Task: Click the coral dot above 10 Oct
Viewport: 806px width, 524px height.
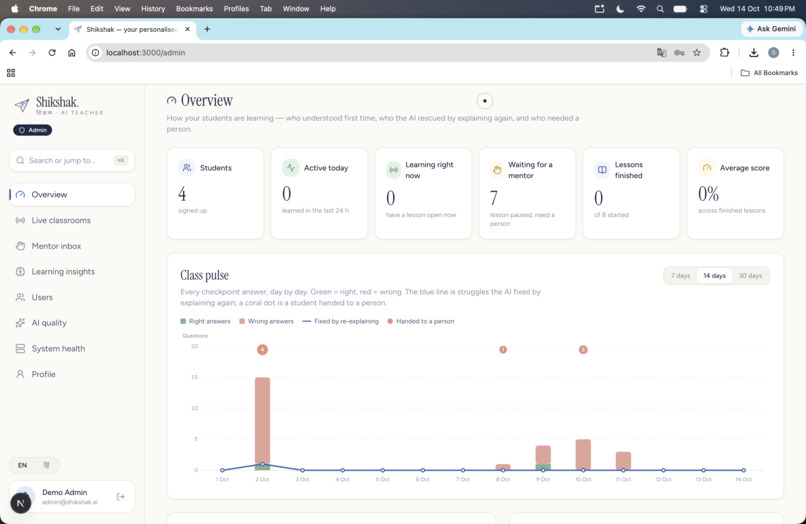Action: point(583,350)
